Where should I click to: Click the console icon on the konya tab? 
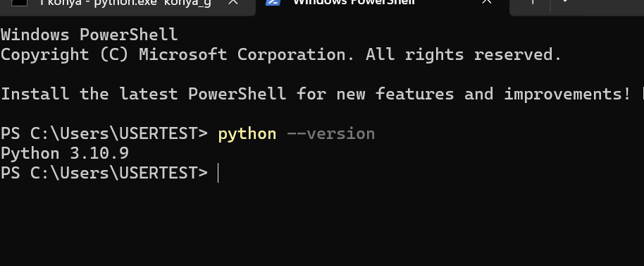(19, 2)
